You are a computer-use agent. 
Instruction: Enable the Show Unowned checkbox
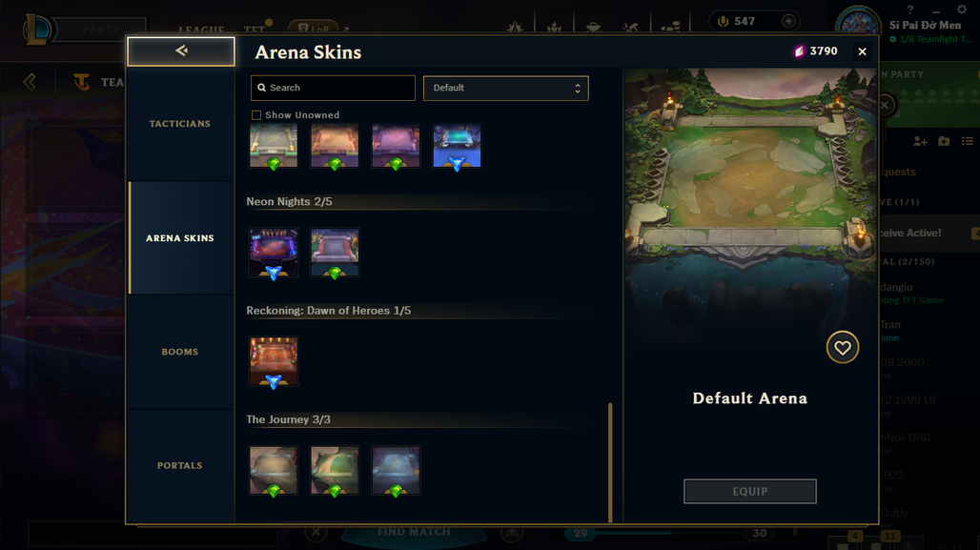coord(256,115)
